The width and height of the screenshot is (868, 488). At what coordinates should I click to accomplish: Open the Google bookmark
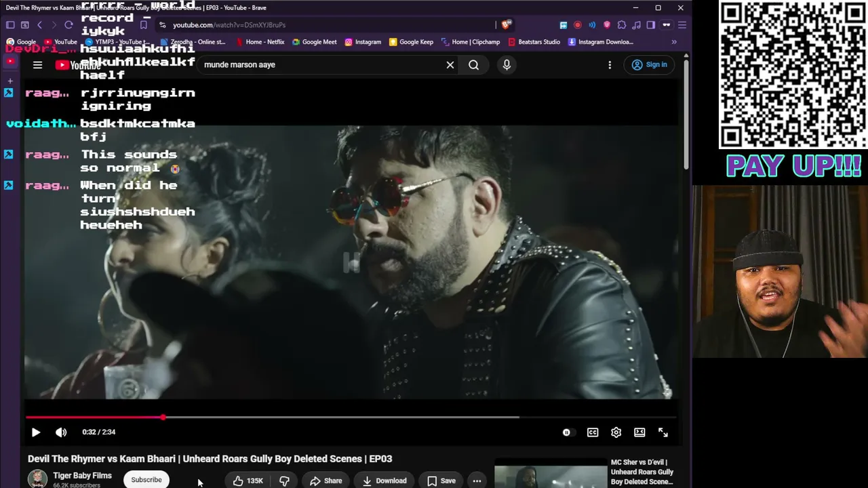(x=21, y=42)
